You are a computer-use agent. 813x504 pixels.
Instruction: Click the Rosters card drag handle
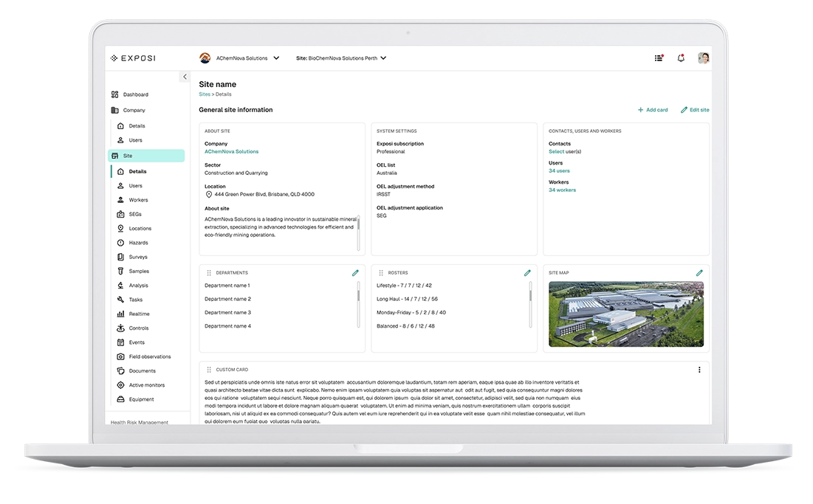[x=381, y=273]
